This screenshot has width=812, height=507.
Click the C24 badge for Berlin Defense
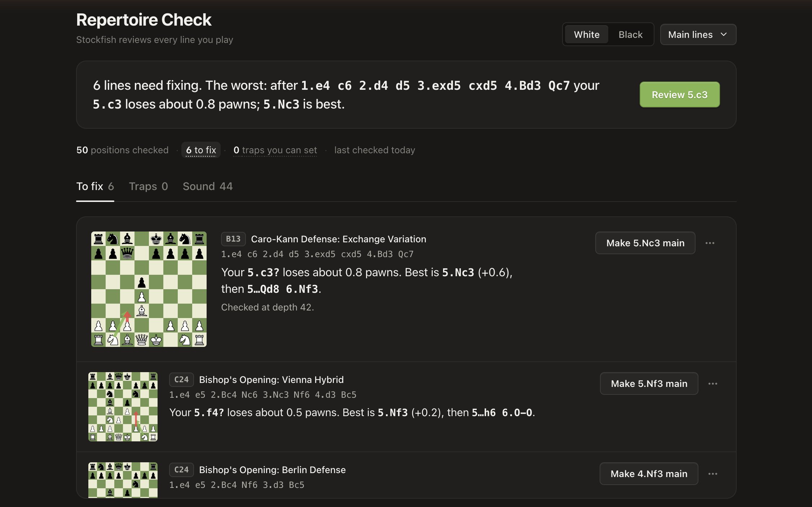tap(181, 470)
